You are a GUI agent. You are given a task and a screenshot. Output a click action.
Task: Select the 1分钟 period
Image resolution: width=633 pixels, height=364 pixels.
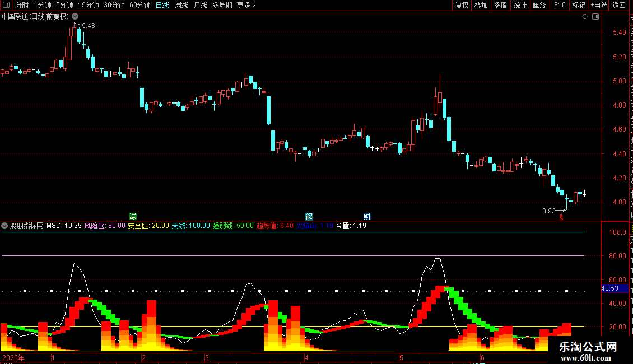click(x=43, y=5)
